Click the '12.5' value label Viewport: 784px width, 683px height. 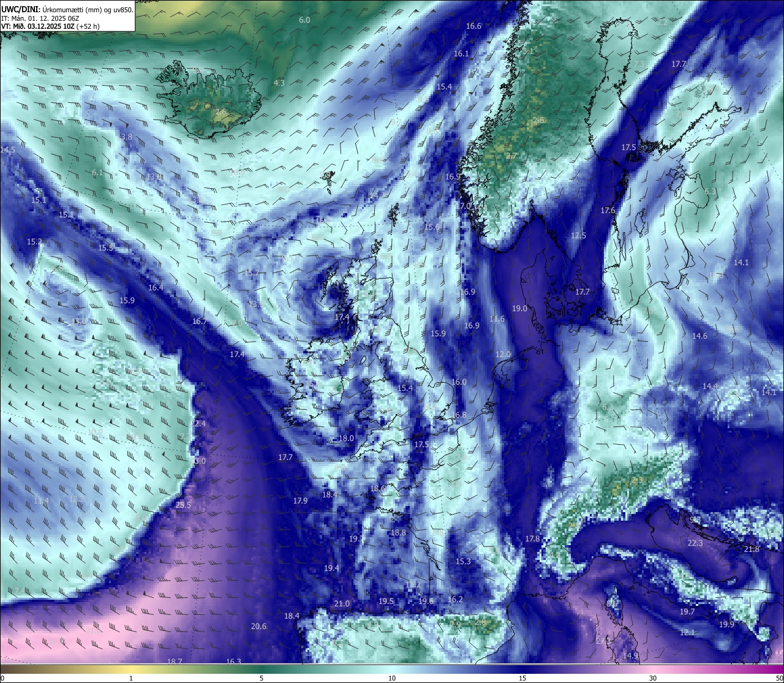pyautogui.click(x=578, y=236)
